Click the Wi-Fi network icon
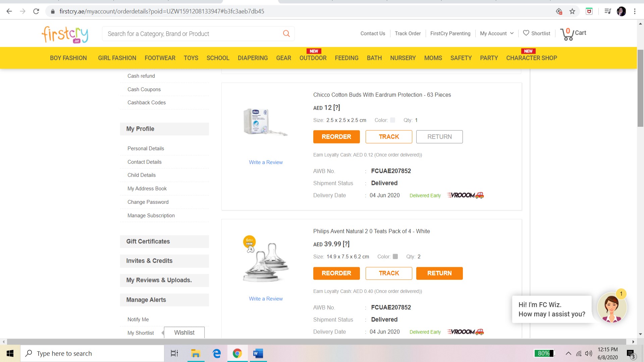This screenshot has height=362, width=644. (579, 353)
